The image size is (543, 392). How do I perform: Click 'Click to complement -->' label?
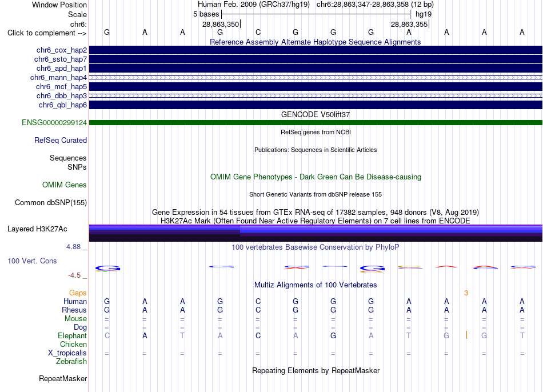tap(47, 33)
